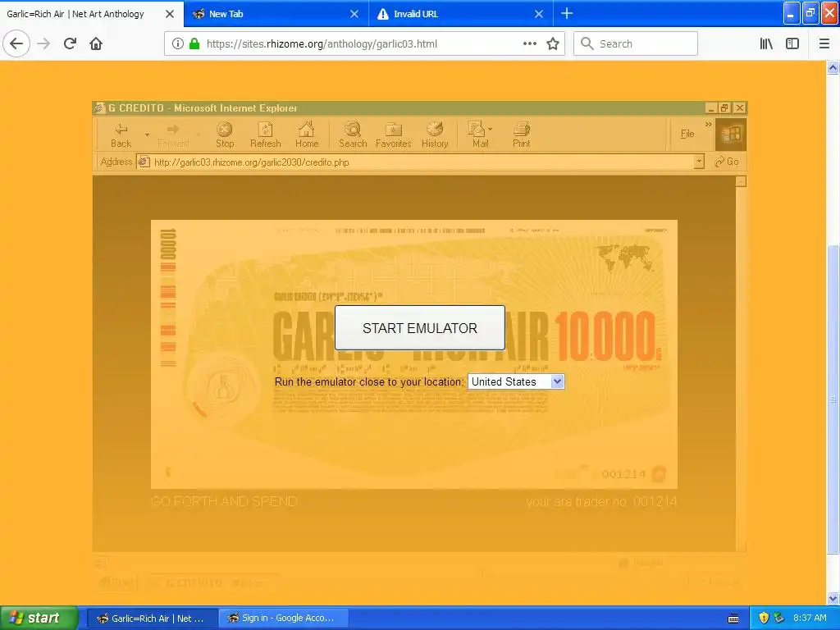Click the START EMULATOR button

coord(419,328)
